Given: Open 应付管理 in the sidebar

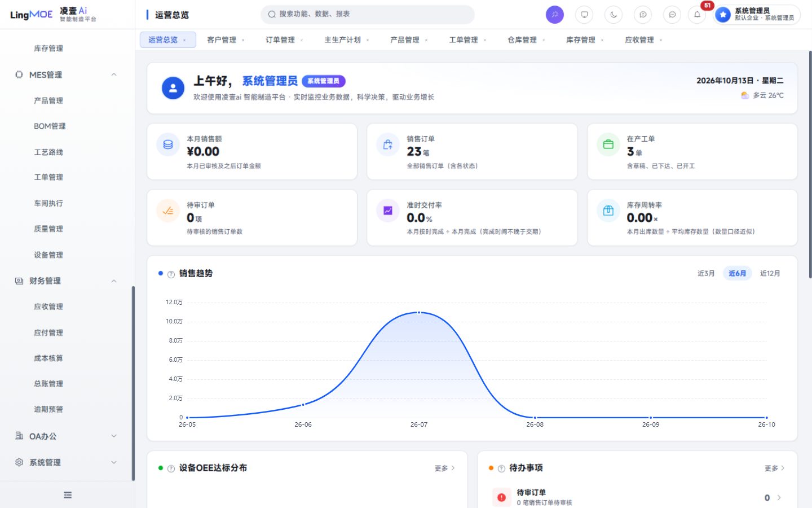Looking at the screenshot, I should click(48, 332).
